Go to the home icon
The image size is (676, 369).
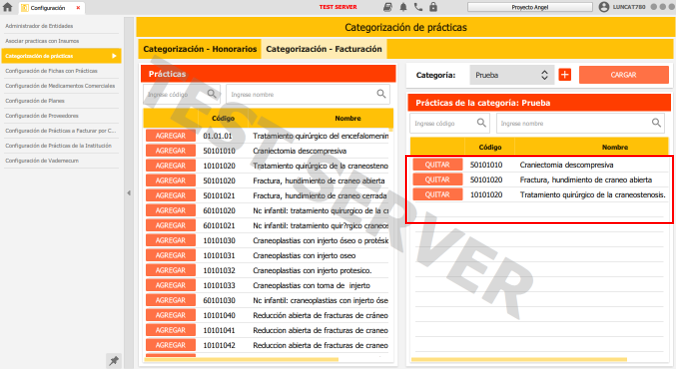(x=7, y=7)
